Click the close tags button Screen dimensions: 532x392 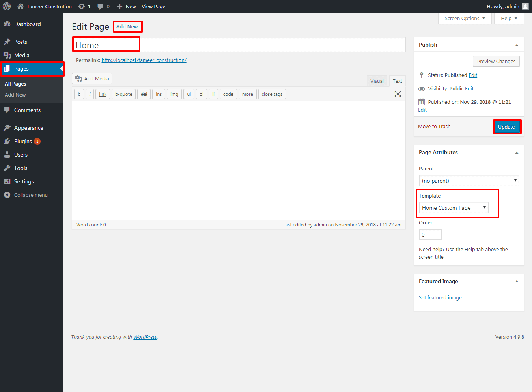click(272, 94)
